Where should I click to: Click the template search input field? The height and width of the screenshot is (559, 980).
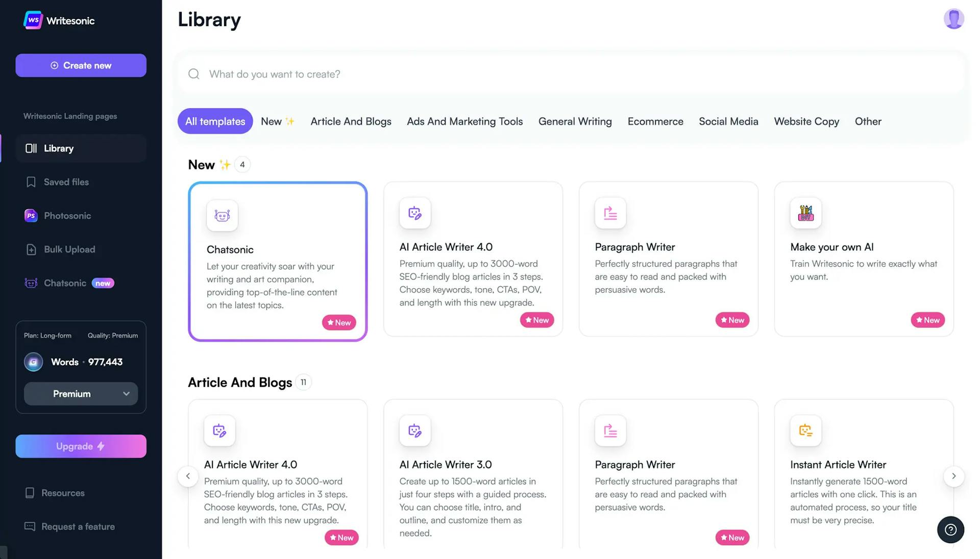(572, 74)
